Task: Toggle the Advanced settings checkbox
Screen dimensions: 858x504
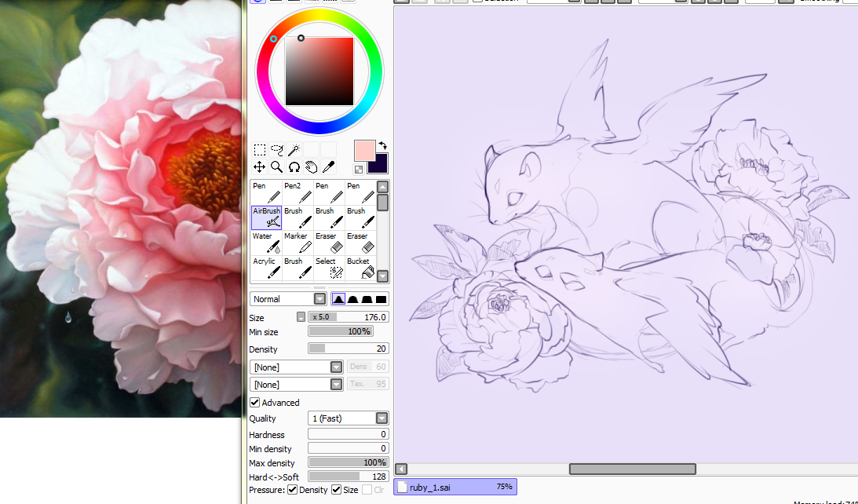Action: [255, 402]
